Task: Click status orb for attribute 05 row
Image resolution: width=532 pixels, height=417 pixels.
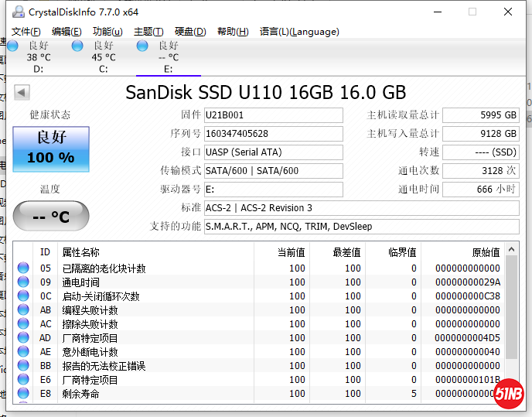Action: (x=23, y=268)
